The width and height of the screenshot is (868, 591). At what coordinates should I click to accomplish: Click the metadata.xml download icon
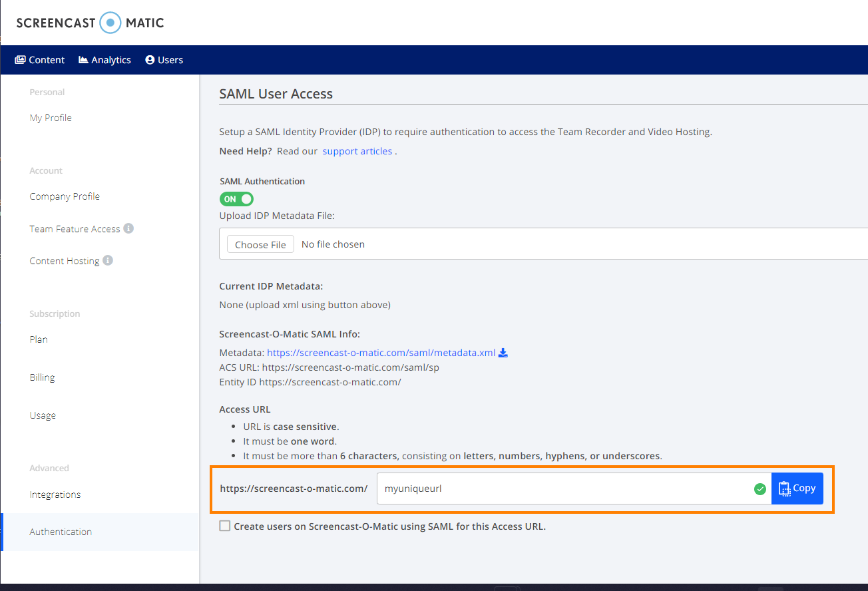point(503,353)
